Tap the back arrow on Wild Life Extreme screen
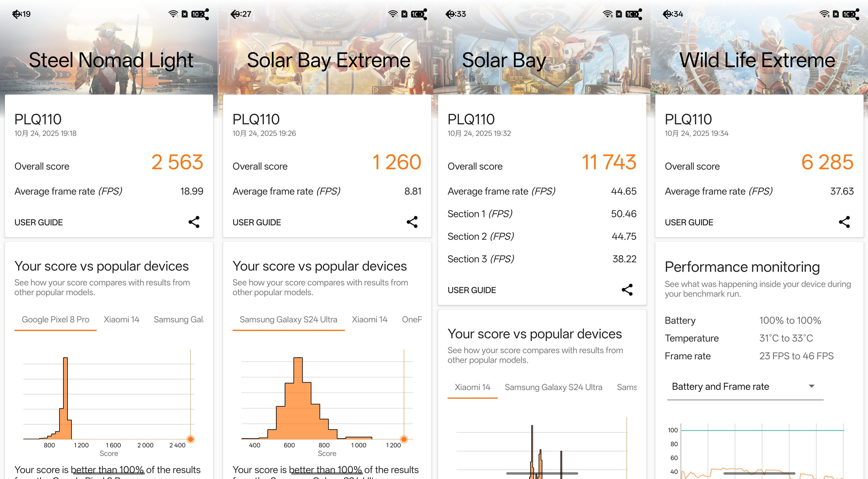Screen dimensions: 868x479 pos(667,14)
